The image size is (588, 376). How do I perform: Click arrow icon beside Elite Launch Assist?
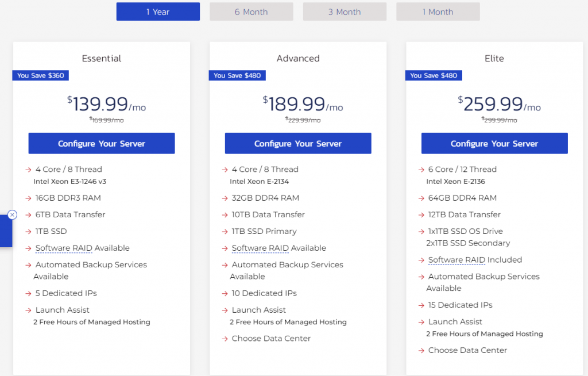[x=421, y=322]
